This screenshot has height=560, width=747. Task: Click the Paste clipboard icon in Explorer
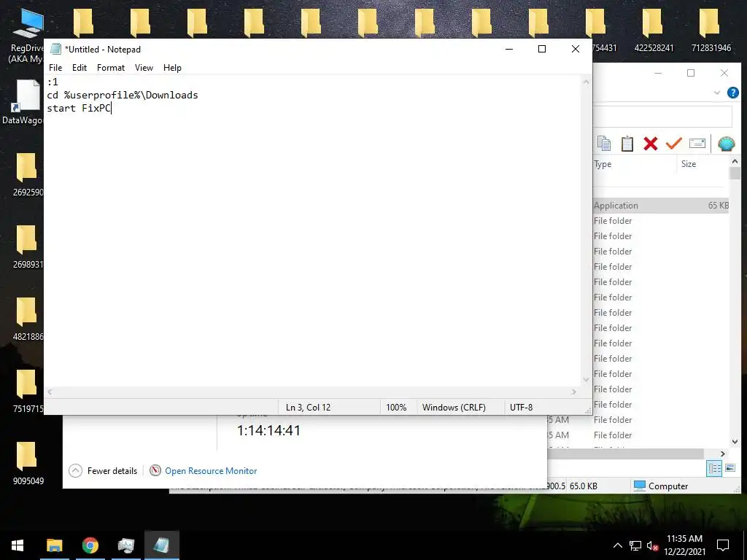coord(627,144)
